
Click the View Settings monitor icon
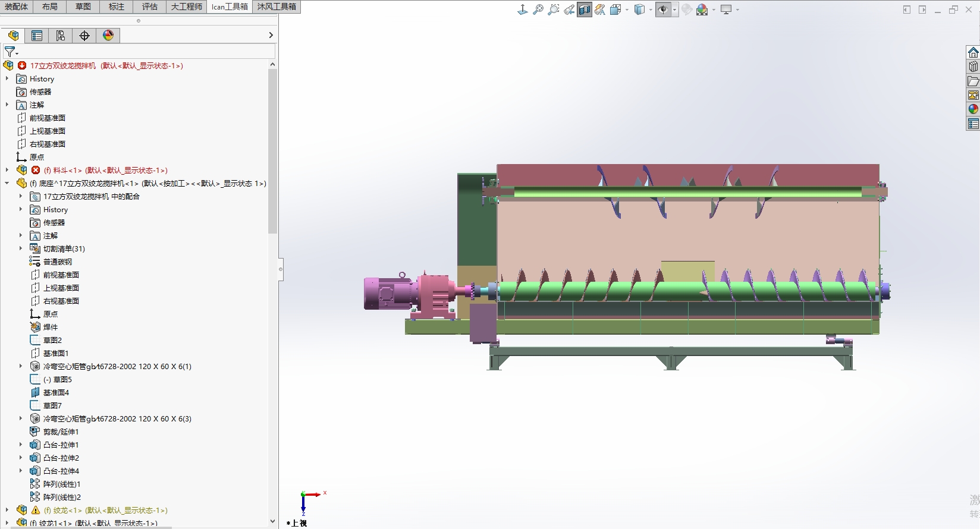(x=726, y=10)
